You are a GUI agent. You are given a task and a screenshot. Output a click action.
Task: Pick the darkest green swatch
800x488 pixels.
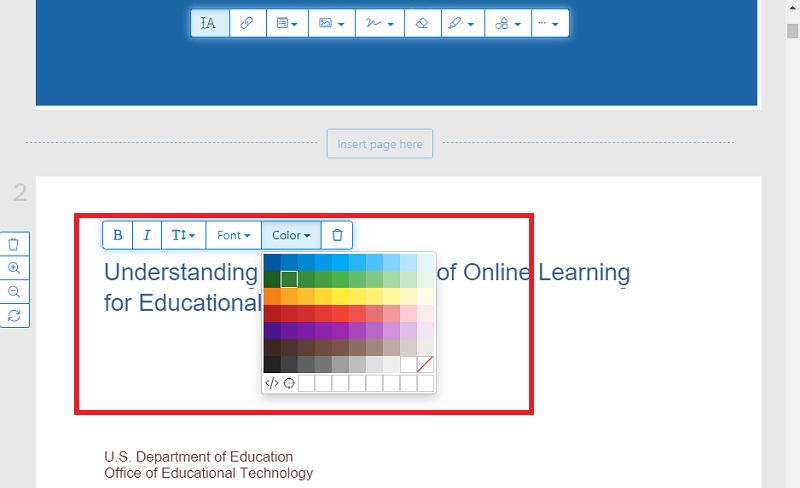click(272, 279)
